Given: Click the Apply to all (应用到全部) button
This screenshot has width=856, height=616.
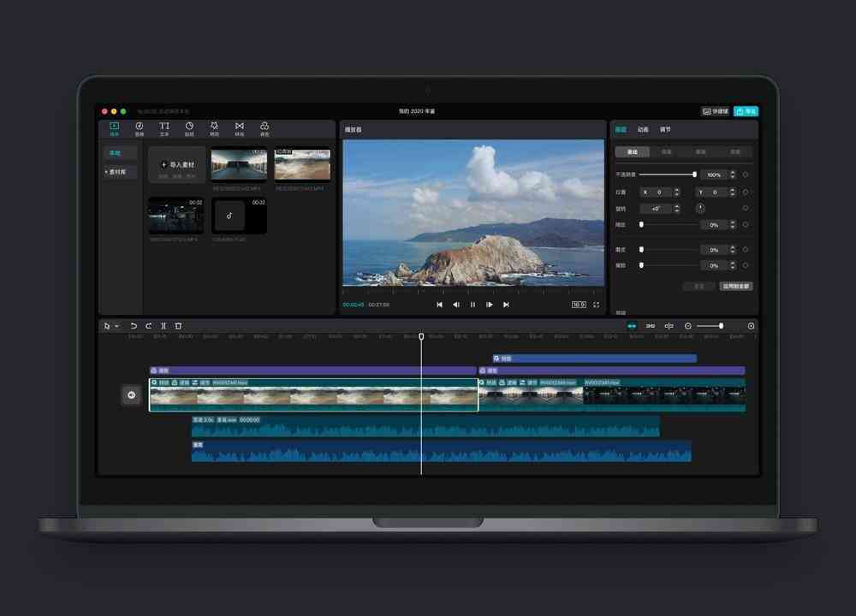Looking at the screenshot, I should [x=736, y=287].
